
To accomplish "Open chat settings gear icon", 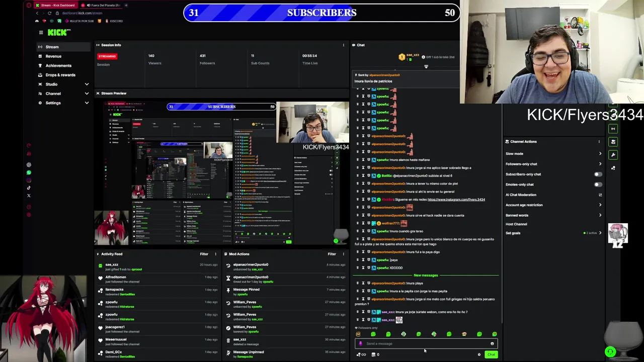I will 479,355.
